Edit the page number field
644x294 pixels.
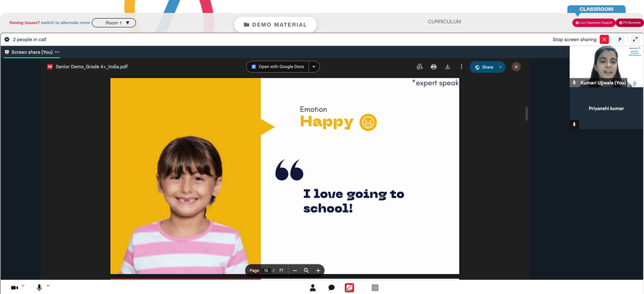point(266,271)
